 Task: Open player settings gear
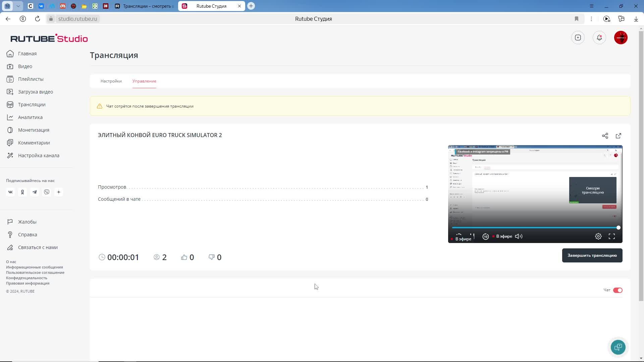click(x=598, y=236)
